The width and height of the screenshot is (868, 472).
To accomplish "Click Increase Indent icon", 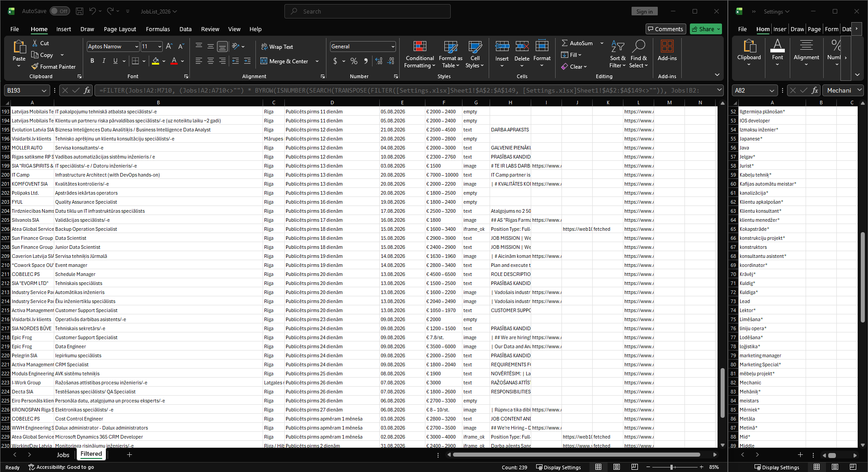I will click(x=247, y=61).
